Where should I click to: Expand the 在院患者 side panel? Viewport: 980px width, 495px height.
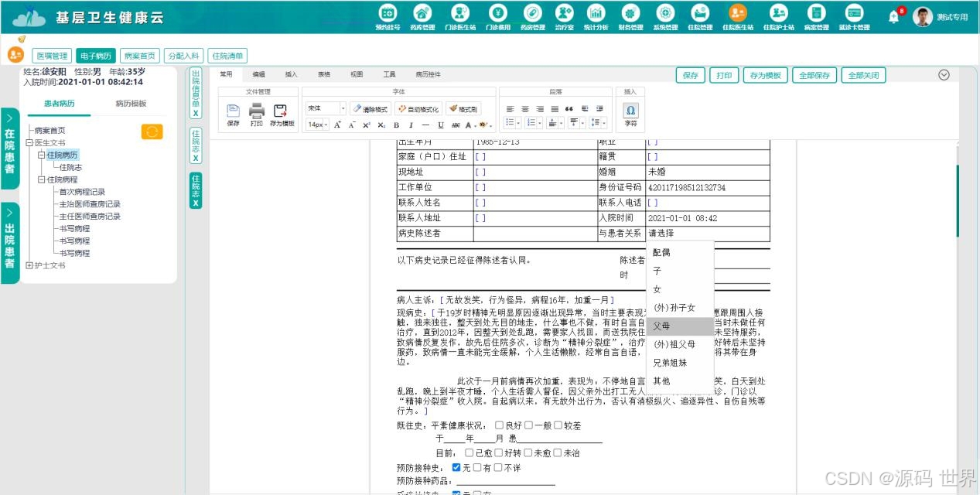click(x=9, y=148)
